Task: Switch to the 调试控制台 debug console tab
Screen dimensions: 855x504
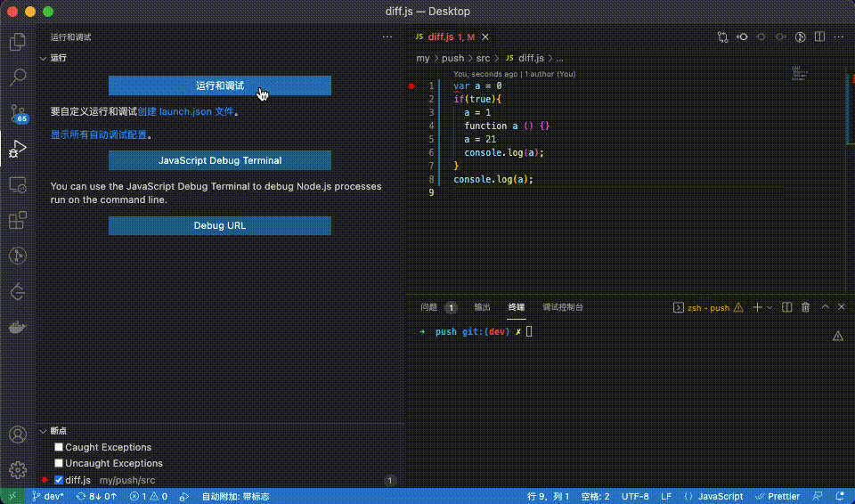Action: pos(563,307)
